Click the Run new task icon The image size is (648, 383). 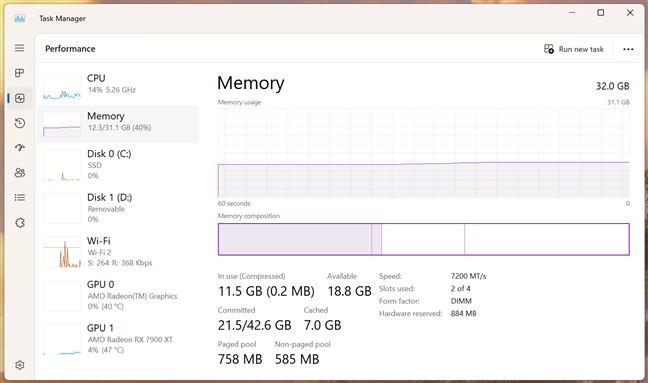coord(549,49)
